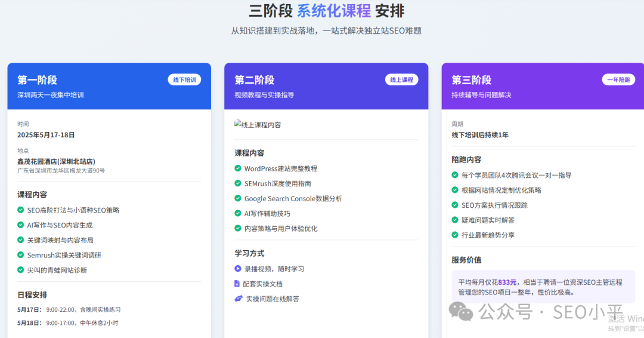Click the 深圳两天一夜集中培训 subtitle
644x338 pixels.
(x=51, y=95)
